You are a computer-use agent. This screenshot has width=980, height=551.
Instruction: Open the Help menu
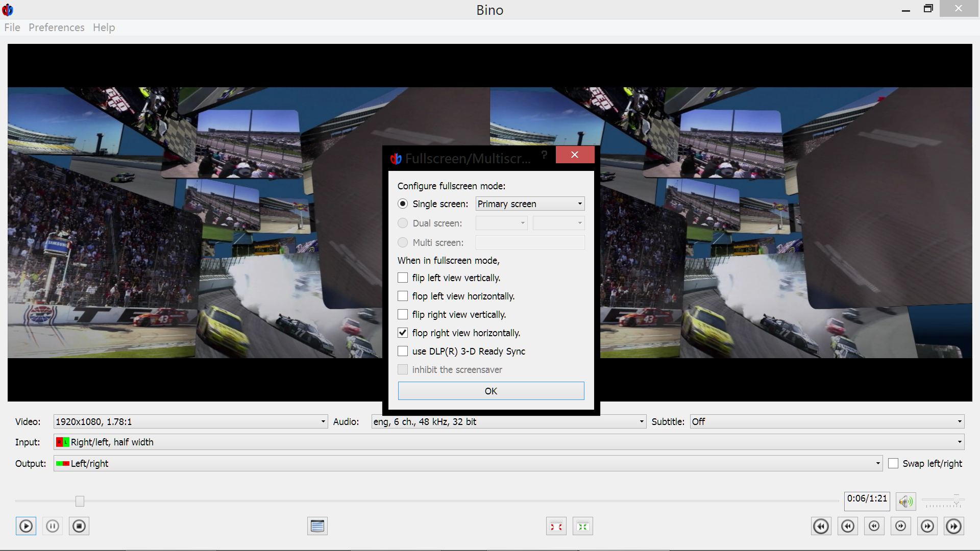coord(104,28)
